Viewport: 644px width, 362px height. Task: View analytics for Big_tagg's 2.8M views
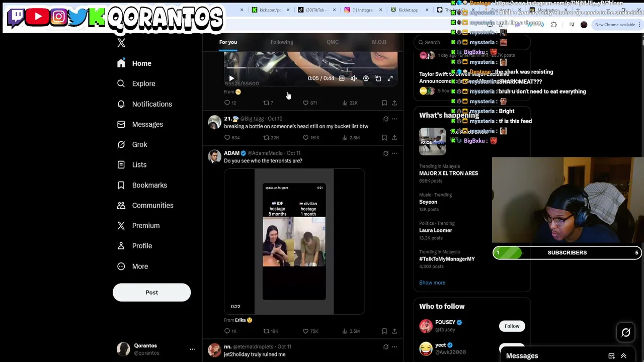click(351, 137)
